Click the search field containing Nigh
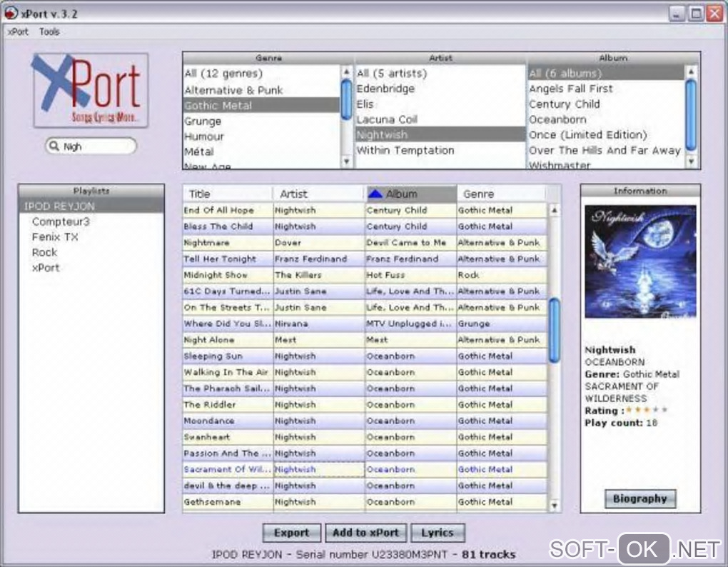 91,146
